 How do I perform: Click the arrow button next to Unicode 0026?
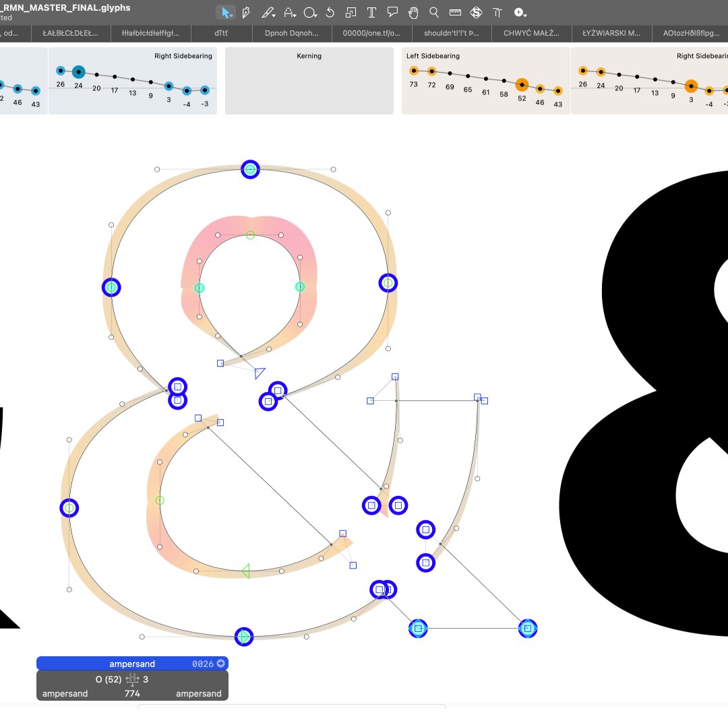221,664
